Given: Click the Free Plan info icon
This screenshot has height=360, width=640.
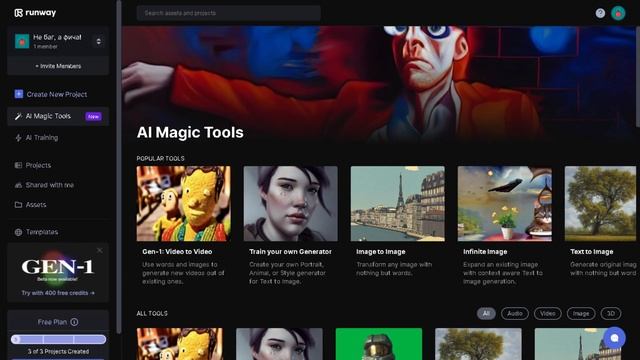Looking at the screenshot, I should point(74,322).
